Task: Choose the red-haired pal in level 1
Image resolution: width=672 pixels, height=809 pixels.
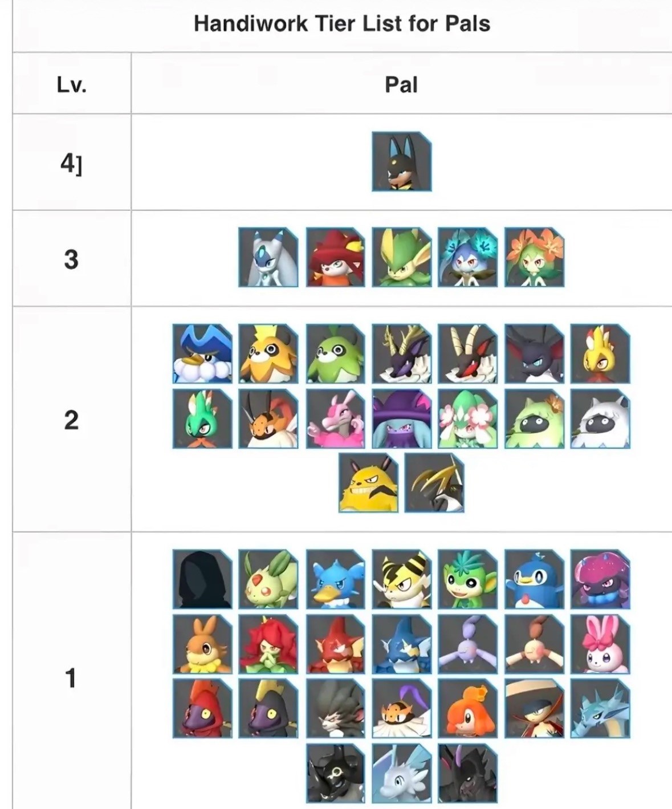Action: (x=268, y=644)
